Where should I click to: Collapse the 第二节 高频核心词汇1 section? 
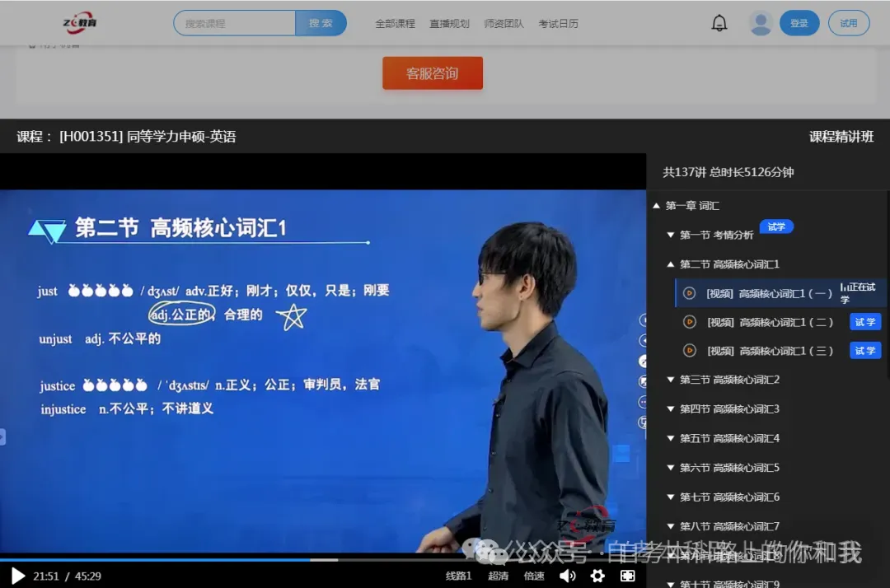(671, 264)
